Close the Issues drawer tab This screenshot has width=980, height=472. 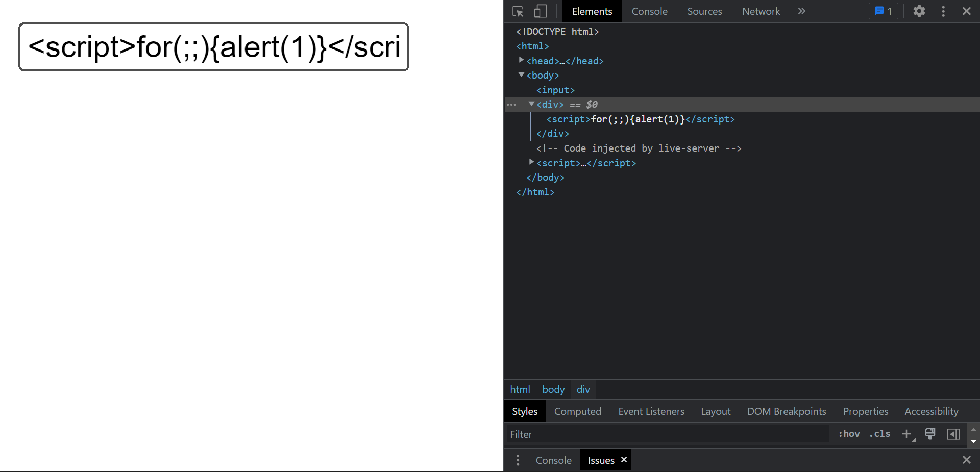click(624, 460)
